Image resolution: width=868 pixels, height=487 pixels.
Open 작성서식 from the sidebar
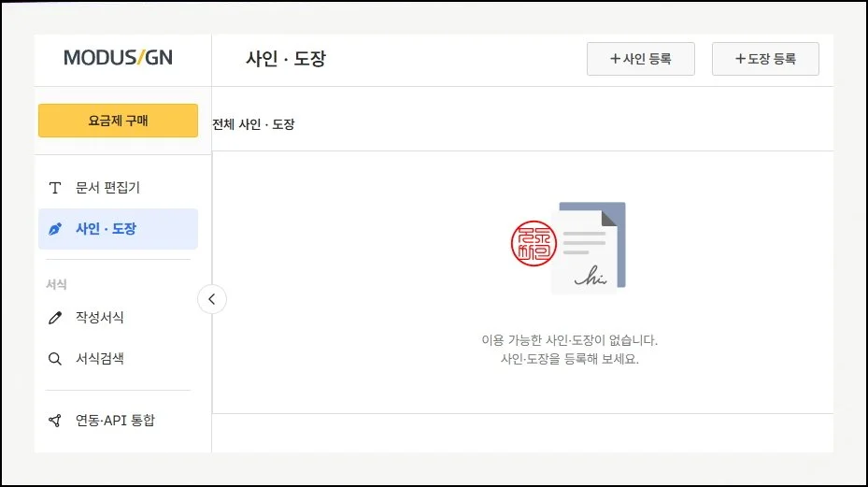(100, 318)
